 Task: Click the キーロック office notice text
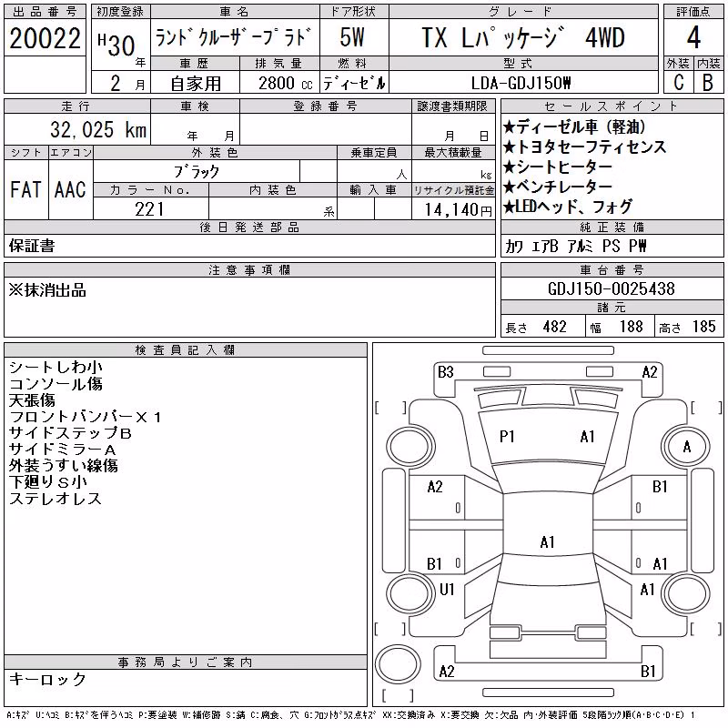coord(48,679)
